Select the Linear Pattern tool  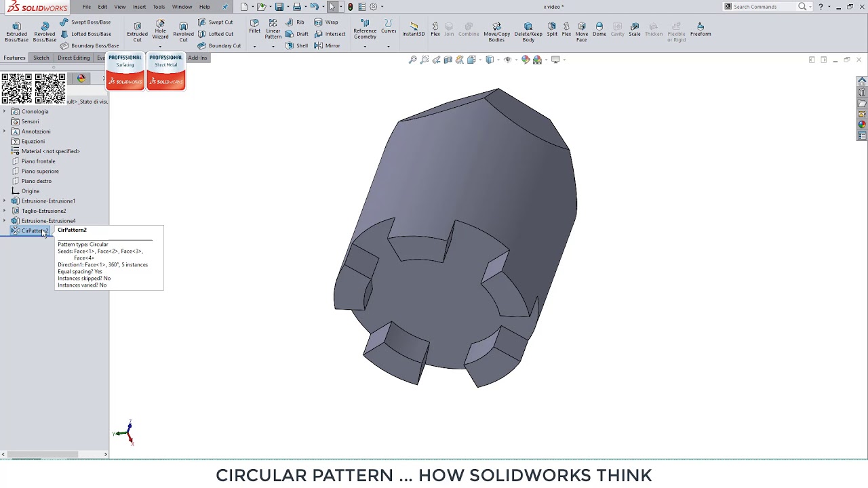(x=273, y=29)
